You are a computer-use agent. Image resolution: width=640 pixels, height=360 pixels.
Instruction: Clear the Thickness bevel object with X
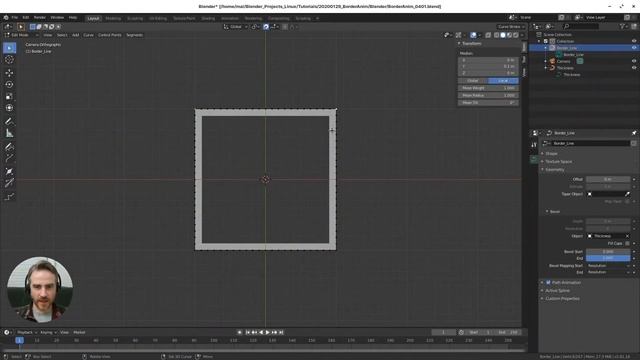point(627,236)
